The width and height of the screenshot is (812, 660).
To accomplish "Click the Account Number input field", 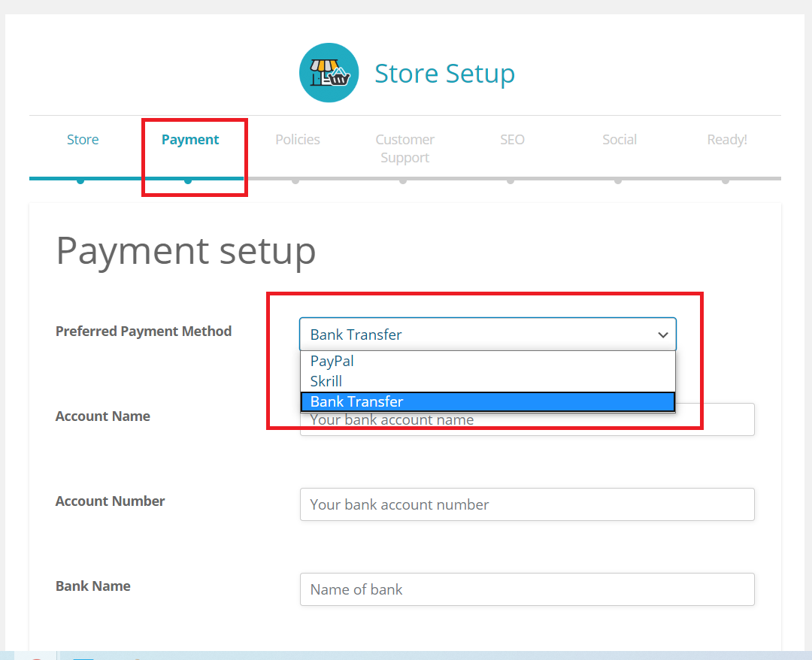I will click(526, 504).
